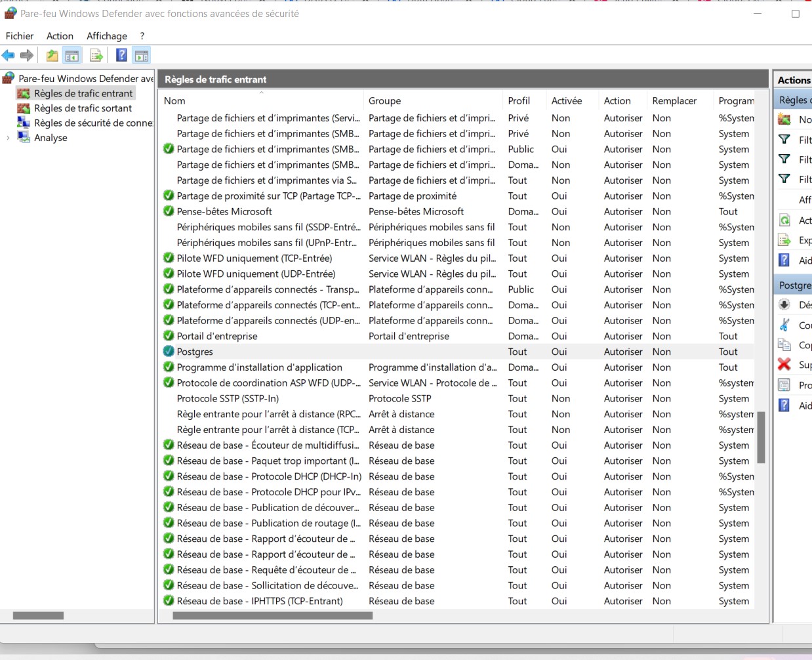
Task: Open the Fichier menu
Action: pos(20,36)
